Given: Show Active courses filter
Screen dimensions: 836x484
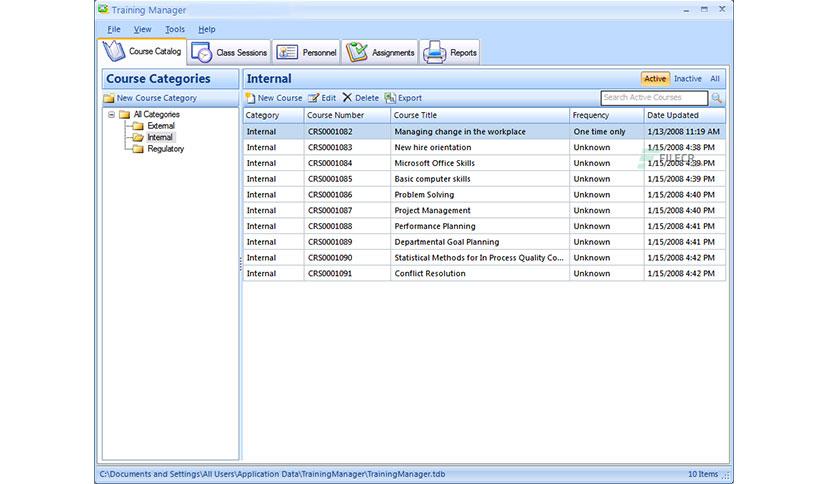Looking at the screenshot, I should pyautogui.click(x=655, y=78).
